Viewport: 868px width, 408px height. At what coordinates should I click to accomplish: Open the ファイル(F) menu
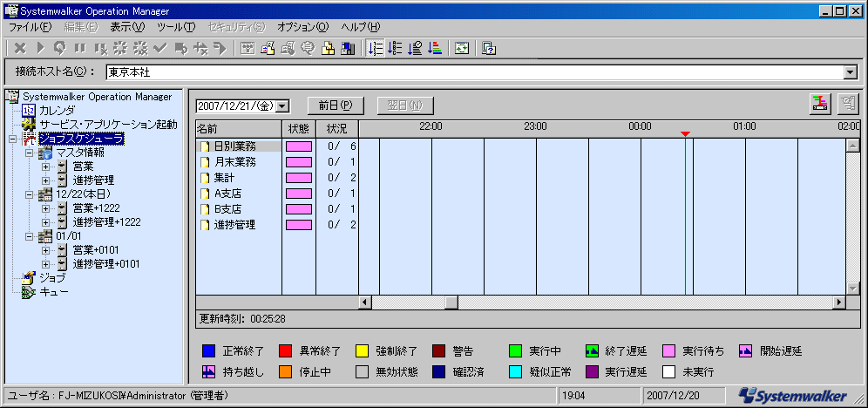coord(31,27)
